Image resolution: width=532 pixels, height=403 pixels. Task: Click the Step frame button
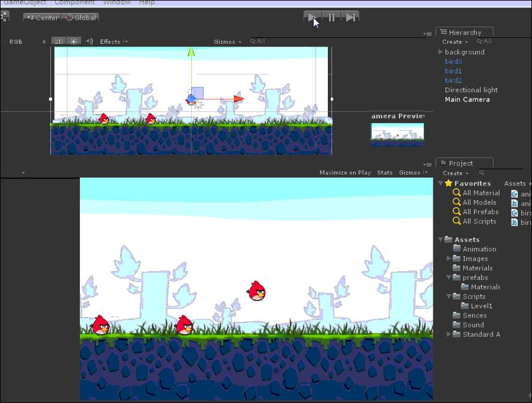(350, 17)
